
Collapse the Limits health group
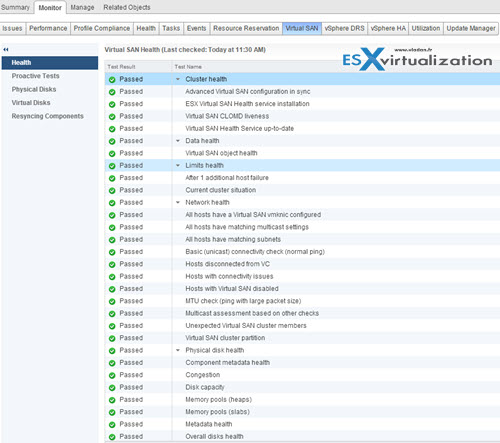[178, 166]
